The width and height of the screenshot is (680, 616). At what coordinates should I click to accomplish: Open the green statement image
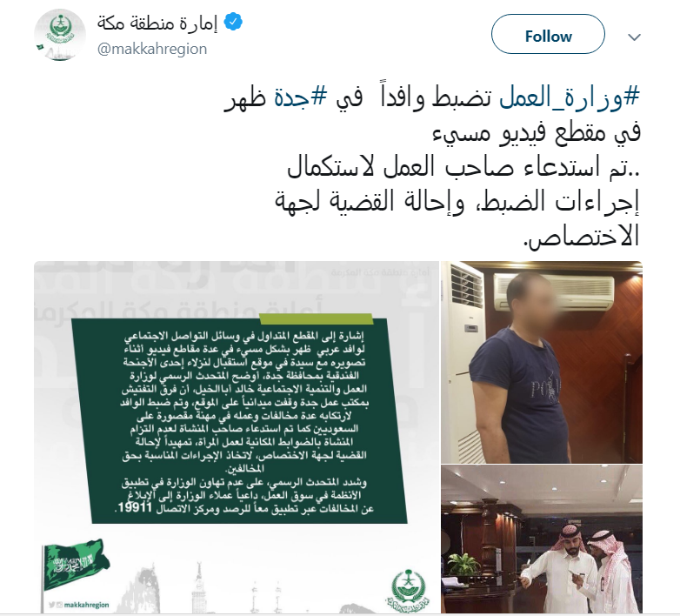click(x=237, y=437)
